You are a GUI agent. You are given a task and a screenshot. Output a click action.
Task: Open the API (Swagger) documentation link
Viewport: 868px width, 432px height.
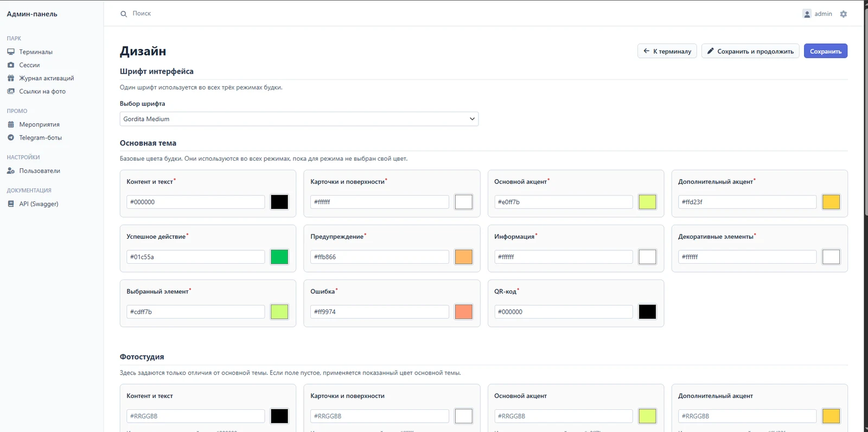coord(39,204)
